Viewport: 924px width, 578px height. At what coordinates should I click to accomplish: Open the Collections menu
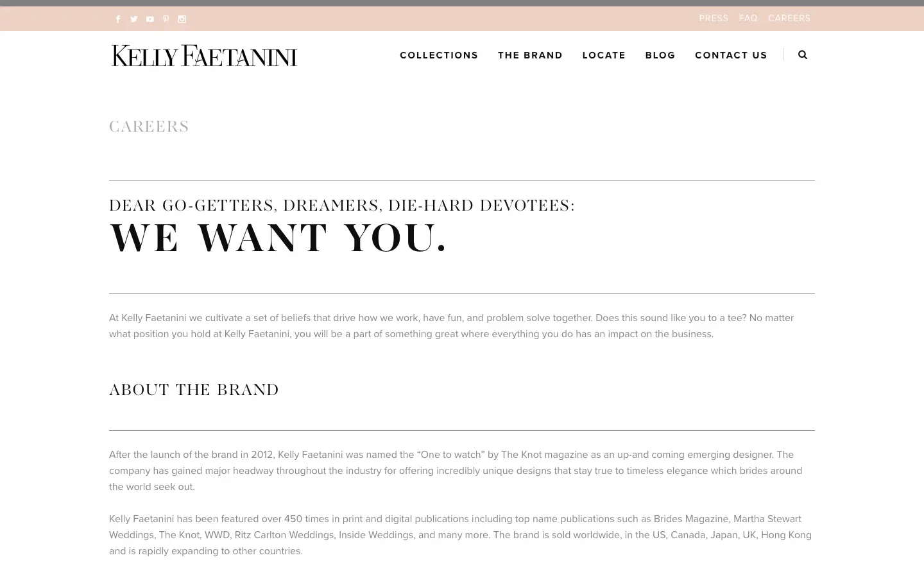coord(439,55)
